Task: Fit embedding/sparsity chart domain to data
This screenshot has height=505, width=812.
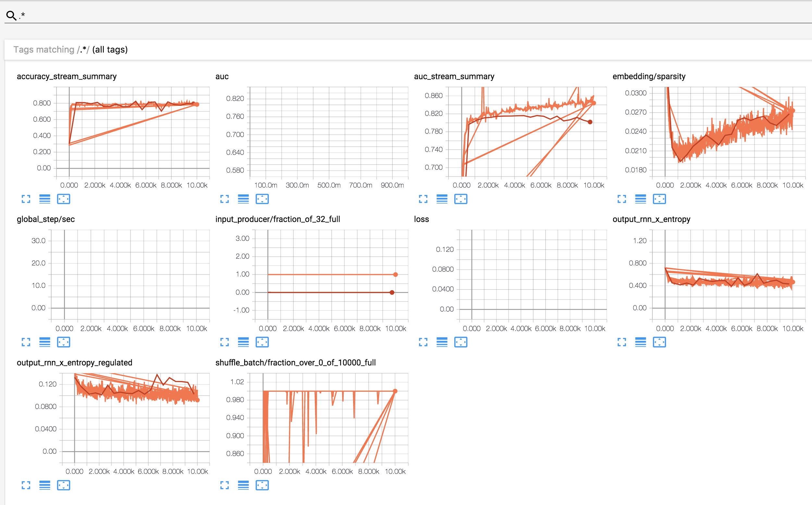Action: 659,199
